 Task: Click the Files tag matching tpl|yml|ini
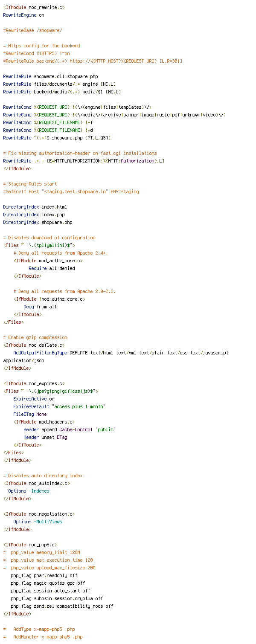tap(39, 245)
